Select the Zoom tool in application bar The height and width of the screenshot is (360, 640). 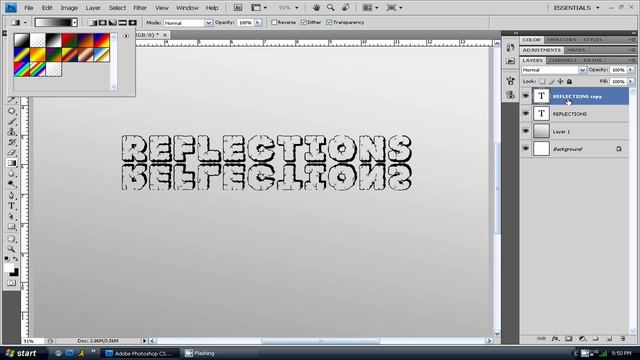pos(331,8)
